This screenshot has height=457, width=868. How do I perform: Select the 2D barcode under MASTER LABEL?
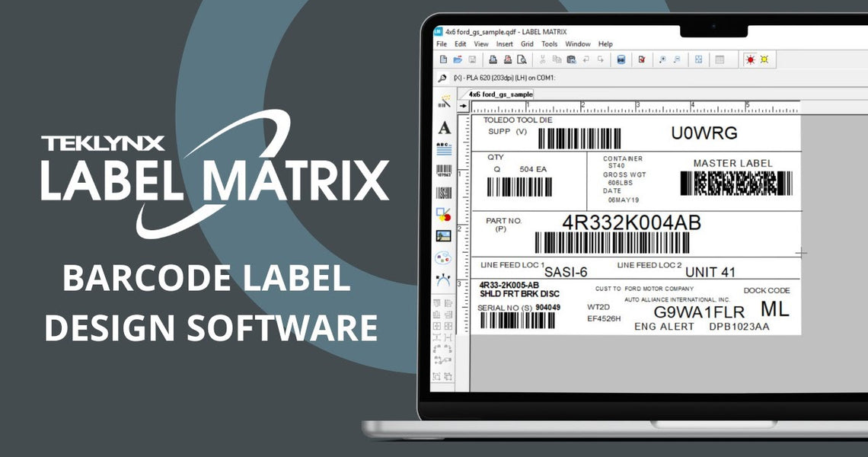point(736,184)
